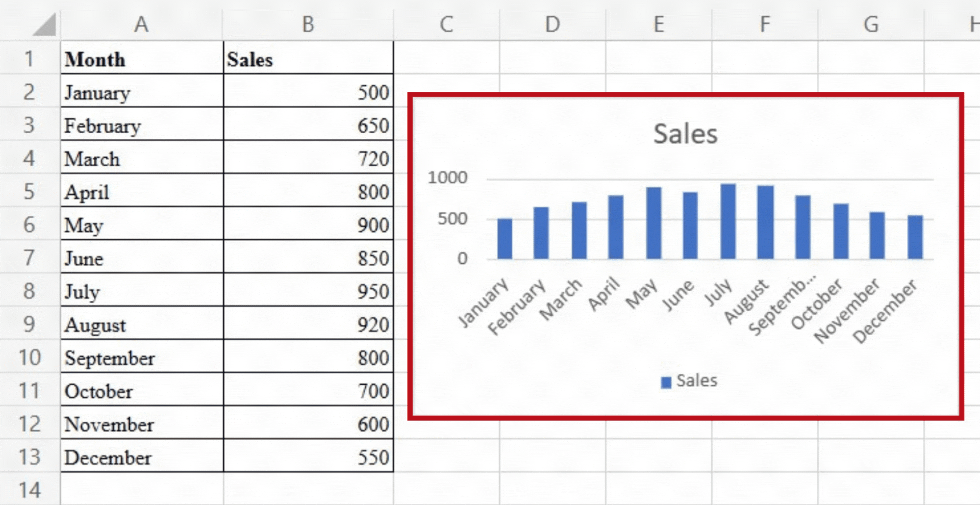The height and width of the screenshot is (505, 980).
Task: Select column C header
Action: coord(446,23)
